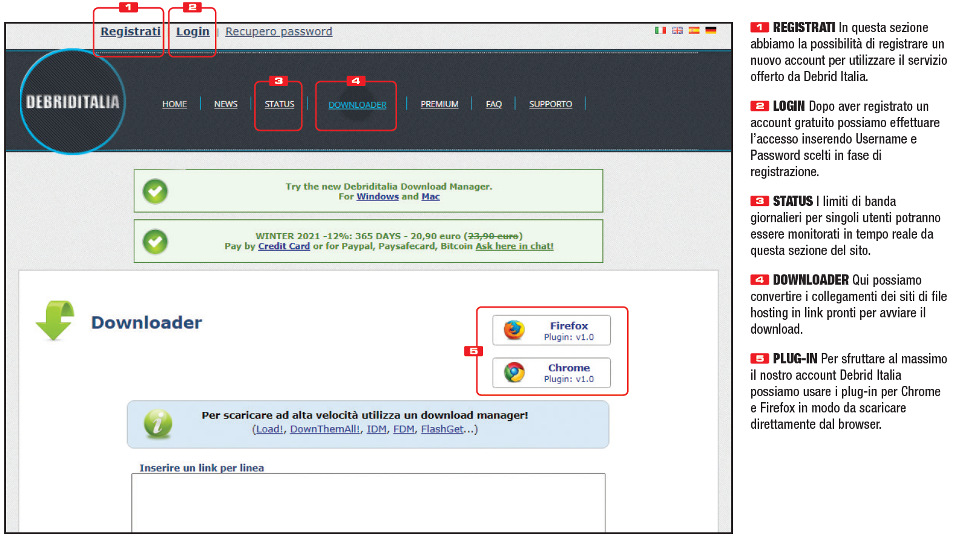Click the Downloader page heading
Image resolution: width=980 pixels, height=536 pixels.
pos(146,323)
